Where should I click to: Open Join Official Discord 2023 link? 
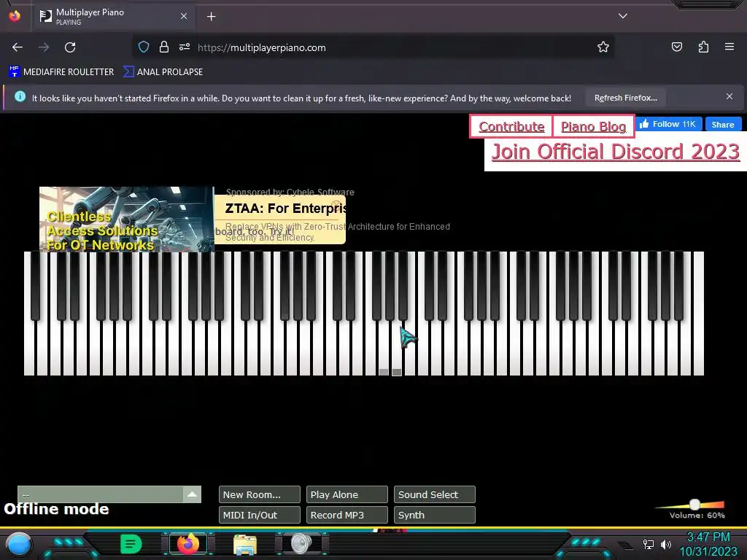tap(615, 152)
